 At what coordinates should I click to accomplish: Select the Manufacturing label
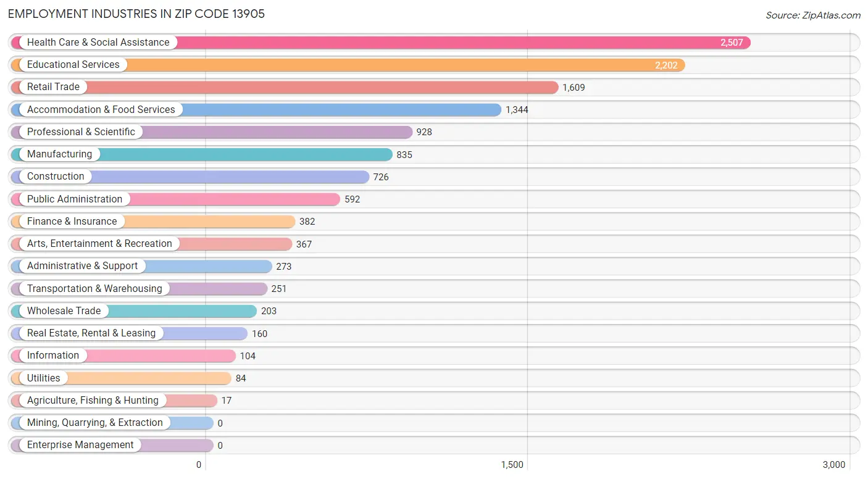[x=59, y=154]
